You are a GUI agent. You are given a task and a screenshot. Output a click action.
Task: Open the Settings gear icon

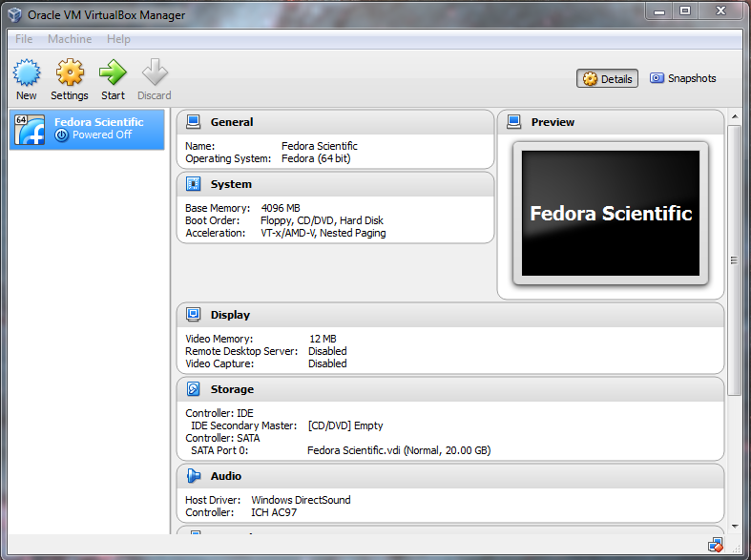tap(70, 73)
